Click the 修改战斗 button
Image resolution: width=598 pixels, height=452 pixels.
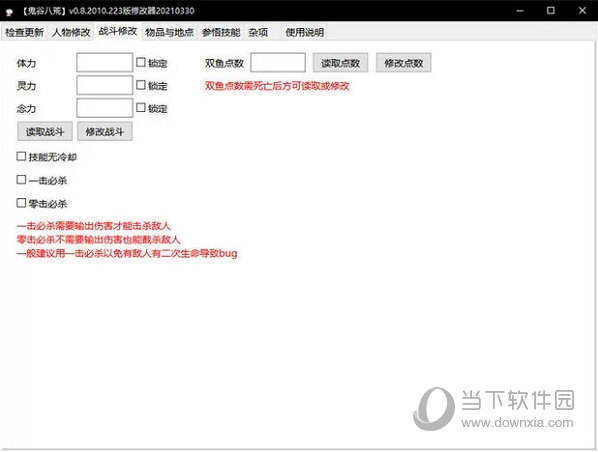click(x=104, y=132)
